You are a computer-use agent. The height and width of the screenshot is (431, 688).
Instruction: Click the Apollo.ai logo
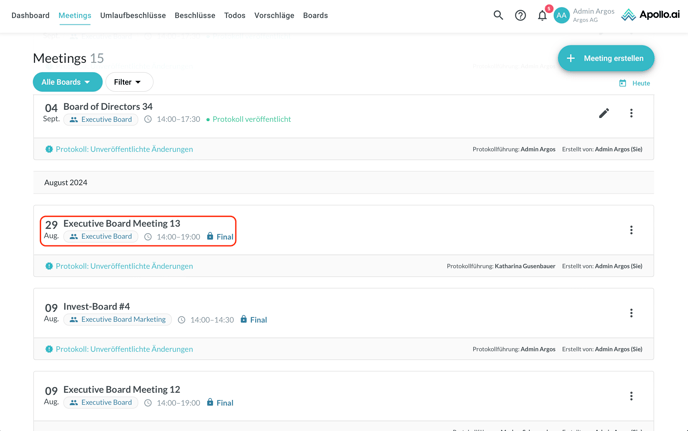[650, 15]
